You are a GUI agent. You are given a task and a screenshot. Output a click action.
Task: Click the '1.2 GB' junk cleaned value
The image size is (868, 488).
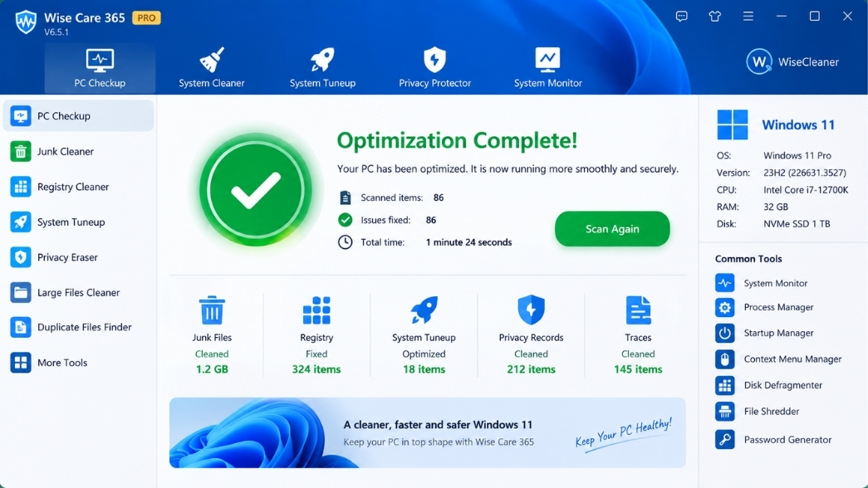212,369
